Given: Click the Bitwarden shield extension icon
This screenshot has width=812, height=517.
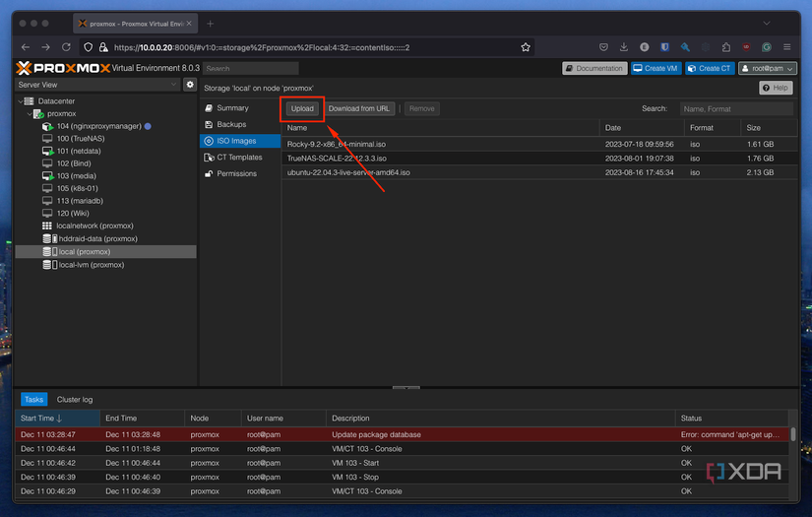Looking at the screenshot, I should [x=664, y=47].
